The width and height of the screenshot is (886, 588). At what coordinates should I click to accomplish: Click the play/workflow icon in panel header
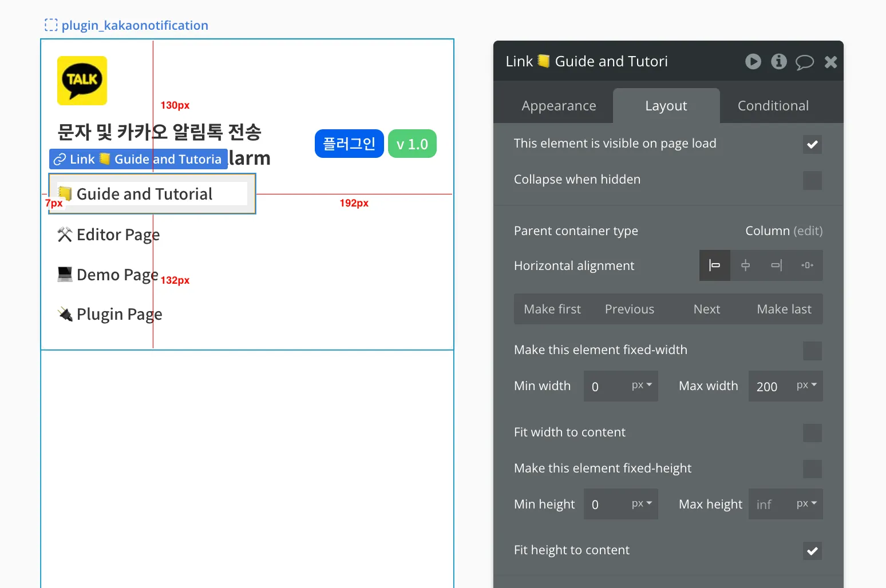[753, 61]
